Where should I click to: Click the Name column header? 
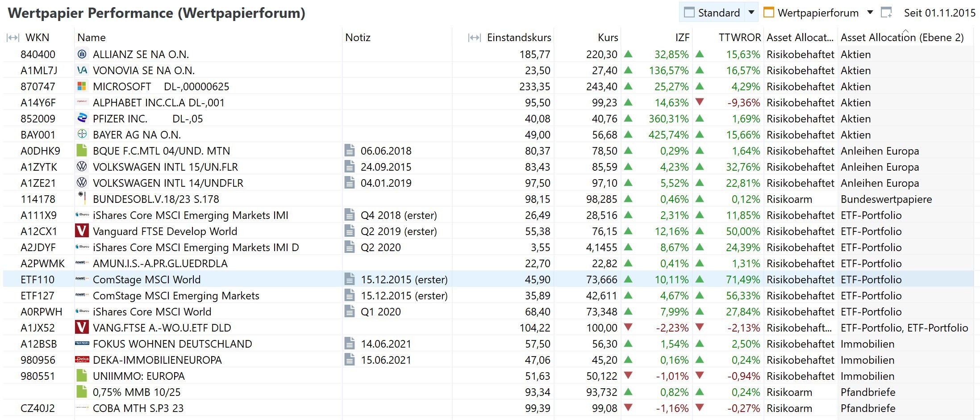pyautogui.click(x=92, y=38)
